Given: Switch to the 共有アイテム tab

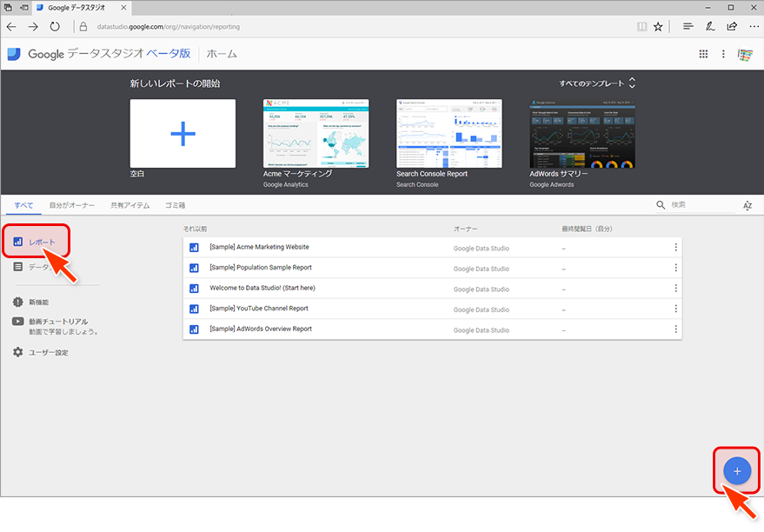Looking at the screenshot, I should pos(130,205).
